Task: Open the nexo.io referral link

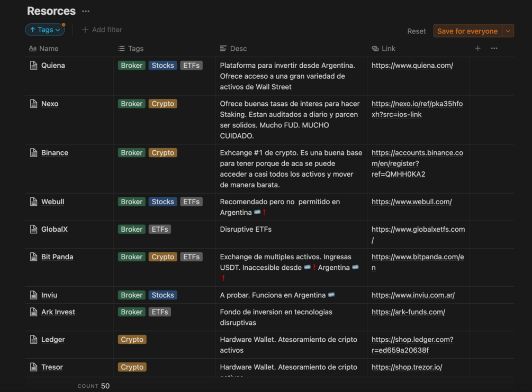Action: click(417, 109)
